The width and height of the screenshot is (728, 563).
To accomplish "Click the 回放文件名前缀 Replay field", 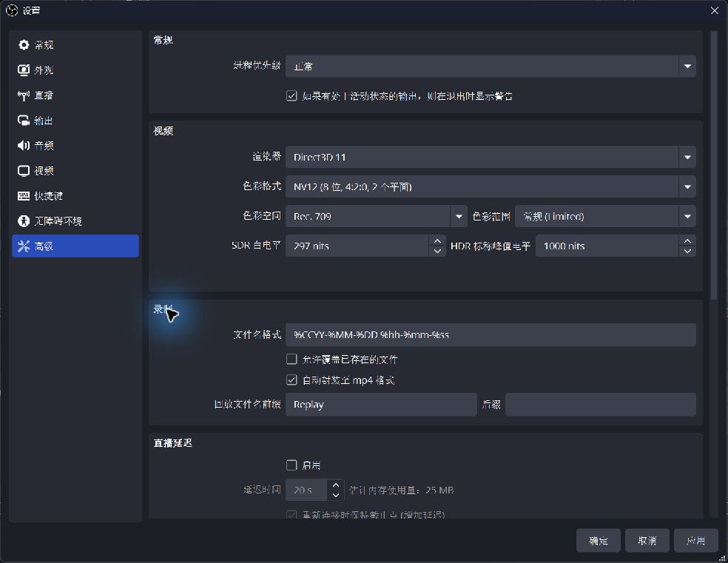I will 381,404.
